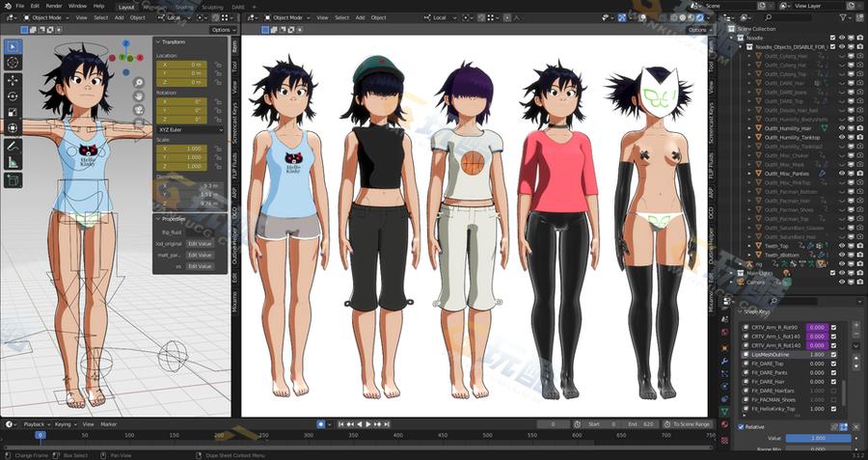The image size is (868, 460).
Task: Open Object Mode dropdown in left viewport
Action: (46, 17)
